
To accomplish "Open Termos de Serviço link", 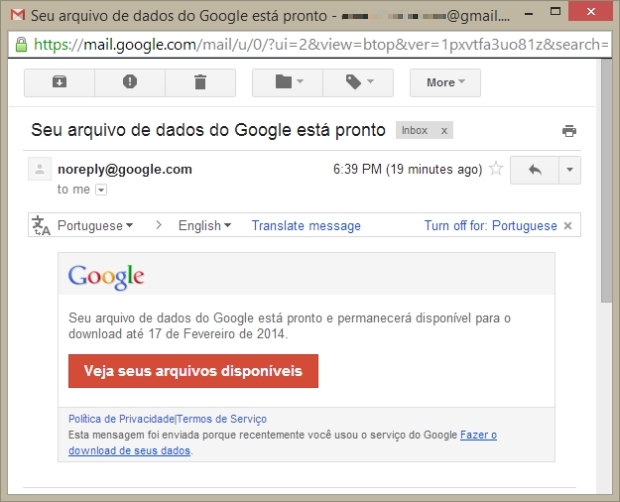I will (x=222, y=419).
